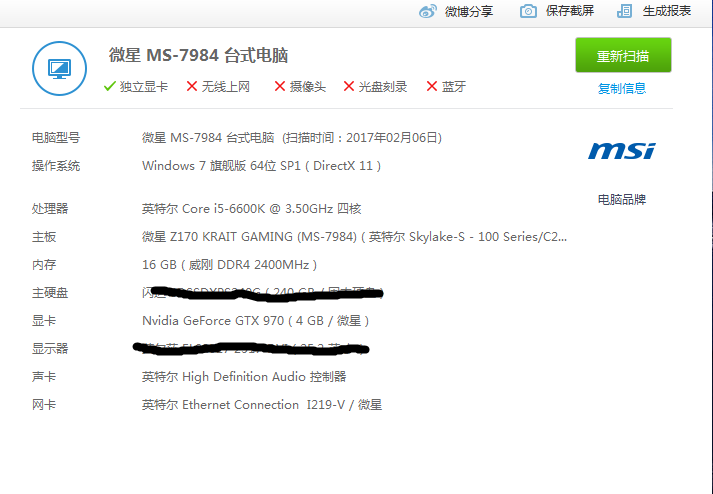Click the 英特尔 Core i5-6600K processor text
This screenshot has width=713, height=494.
[251, 209]
